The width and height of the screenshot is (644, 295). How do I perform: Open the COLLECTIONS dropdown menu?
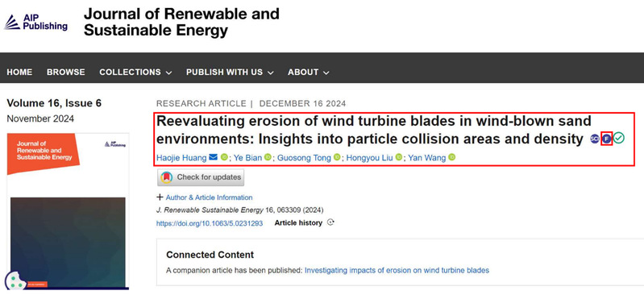coord(135,73)
